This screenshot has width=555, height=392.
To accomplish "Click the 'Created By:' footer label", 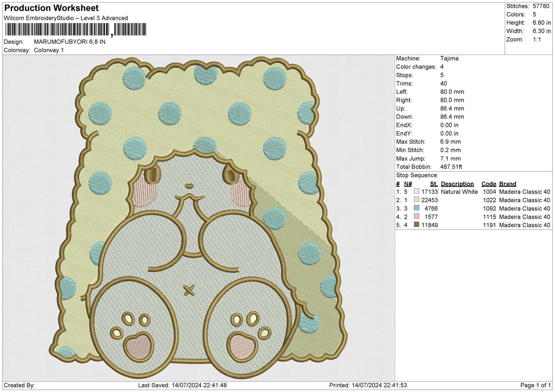I will coord(19,386).
